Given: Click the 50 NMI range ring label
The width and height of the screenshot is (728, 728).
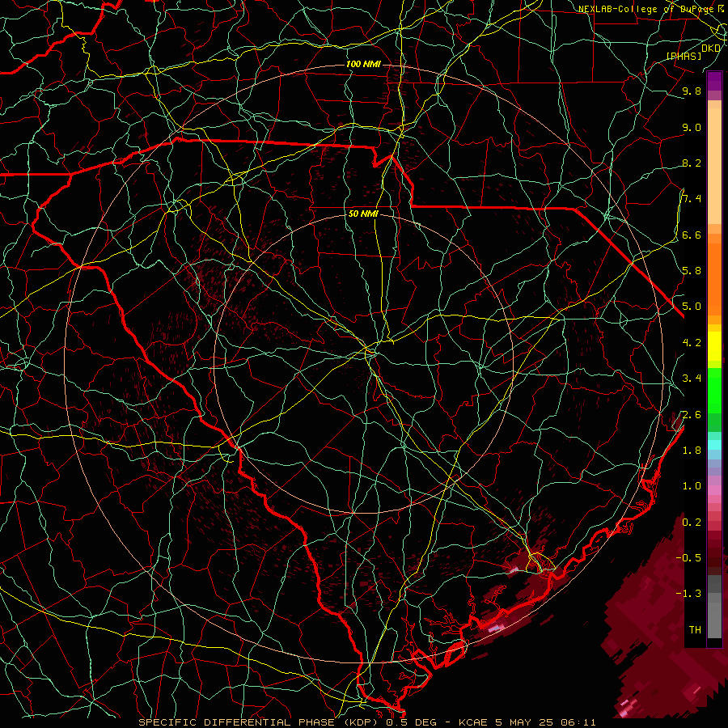Looking at the screenshot, I should click(x=363, y=214).
